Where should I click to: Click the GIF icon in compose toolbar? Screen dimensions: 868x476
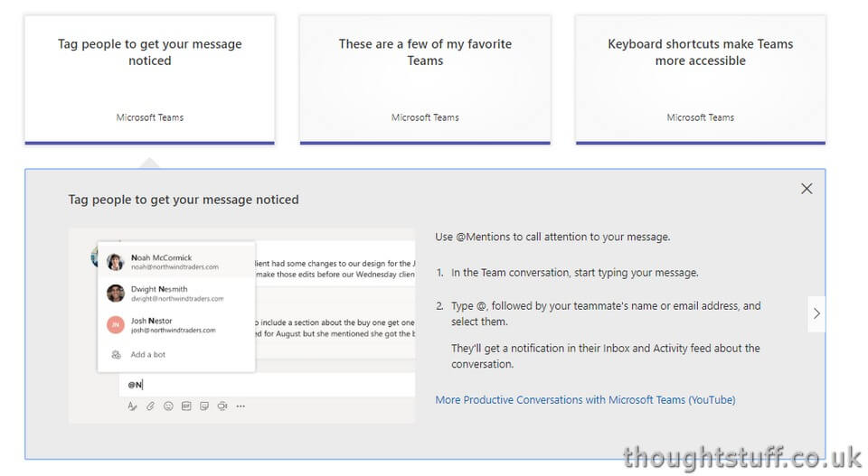point(186,406)
